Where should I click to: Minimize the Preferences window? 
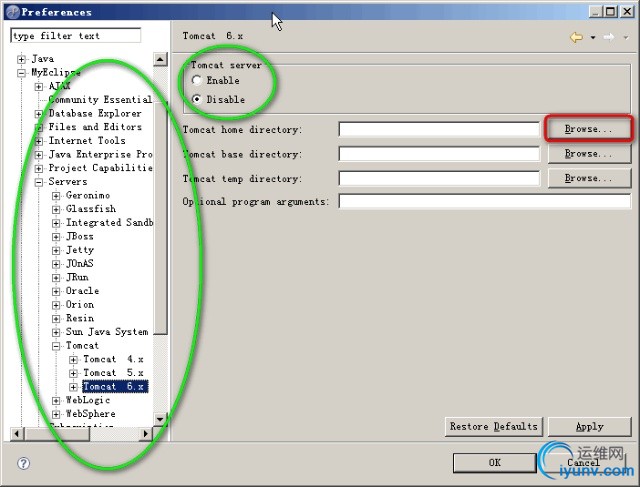coord(596,11)
